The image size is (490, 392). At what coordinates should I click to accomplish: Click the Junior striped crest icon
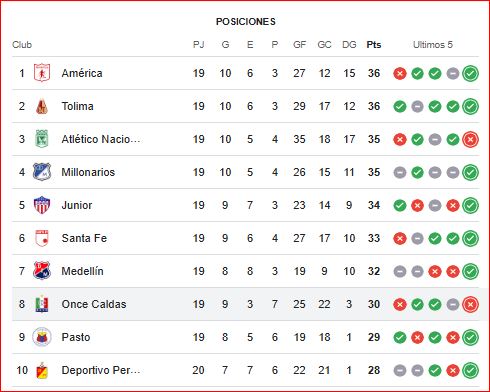click(x=42, y=205)
